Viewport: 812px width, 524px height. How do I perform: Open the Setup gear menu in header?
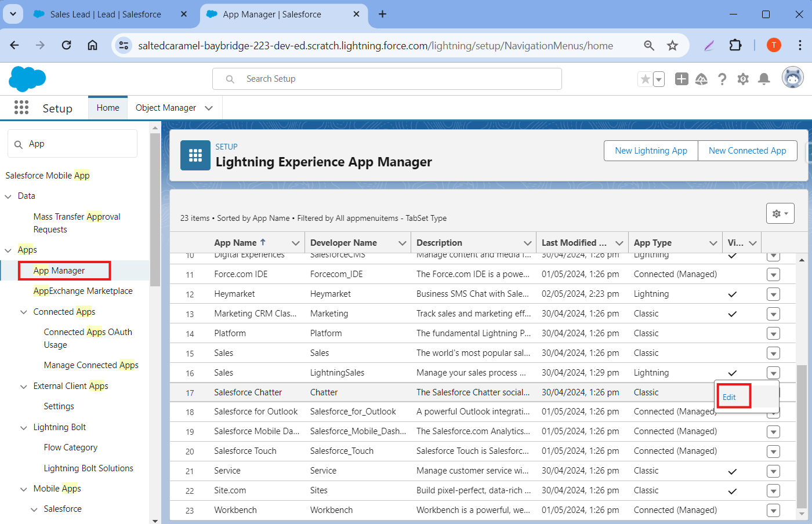pyautogui.click(x=743, y=79)
